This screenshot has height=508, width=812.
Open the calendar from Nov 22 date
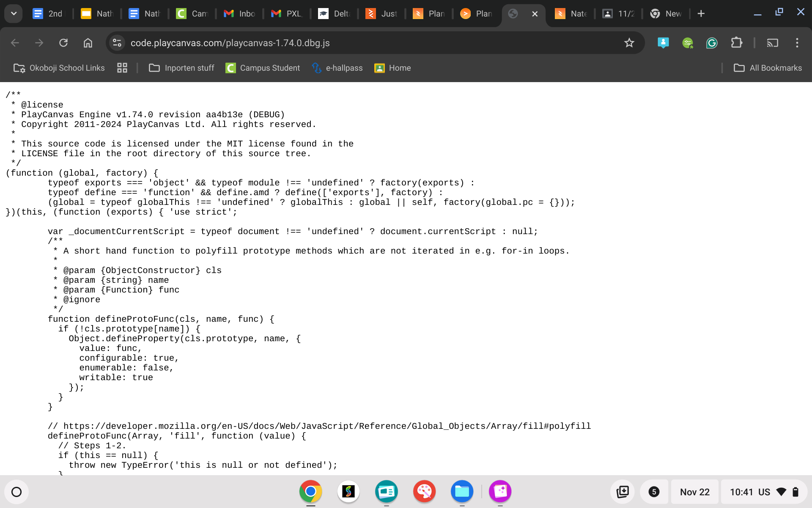(695, 492)
